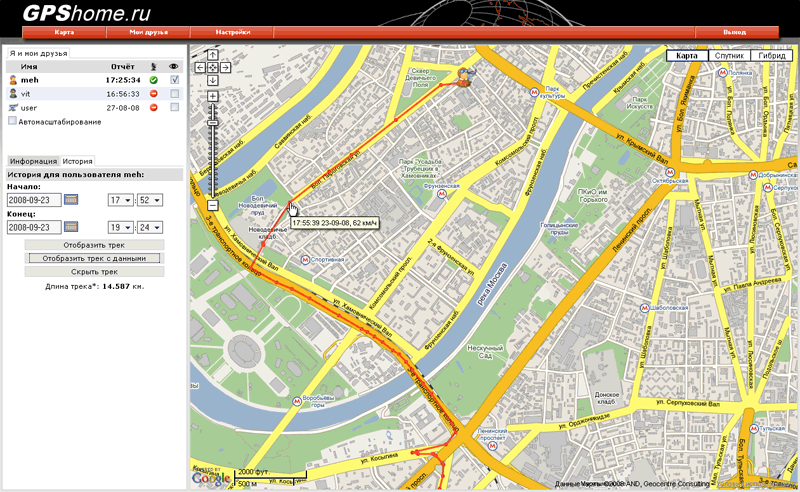Click the center return-to-last-result map button
Screen dimensions: 800x492
[x=213, y=67]
